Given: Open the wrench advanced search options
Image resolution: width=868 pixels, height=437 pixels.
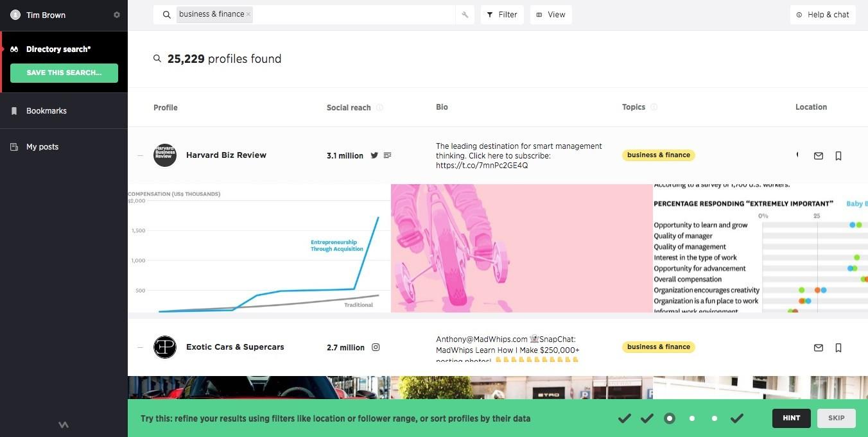Looking at the screenshot, I should tap(465, 15).
